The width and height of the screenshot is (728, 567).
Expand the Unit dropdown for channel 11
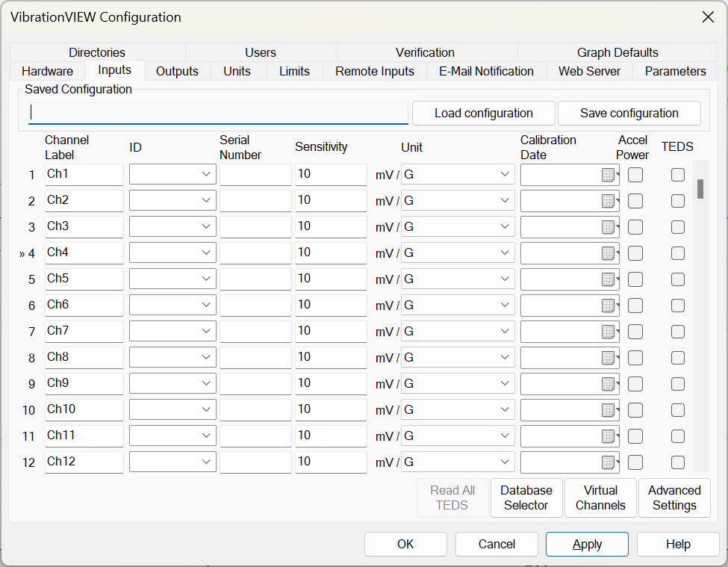coord(505,436)
